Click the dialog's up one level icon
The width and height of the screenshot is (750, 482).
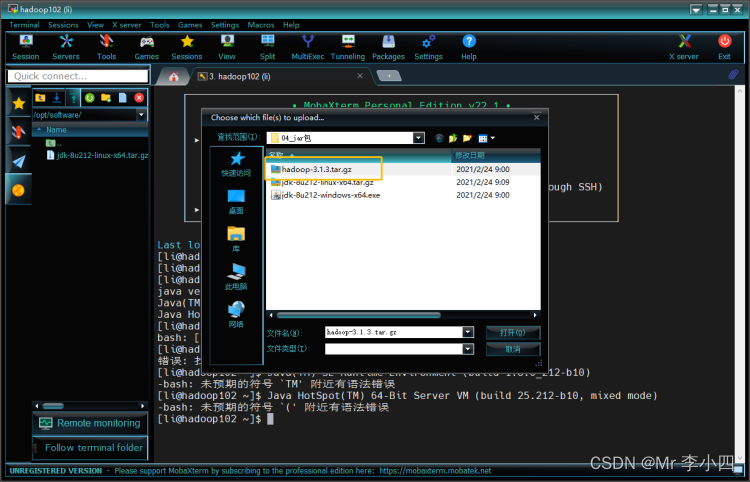point(453,138)
